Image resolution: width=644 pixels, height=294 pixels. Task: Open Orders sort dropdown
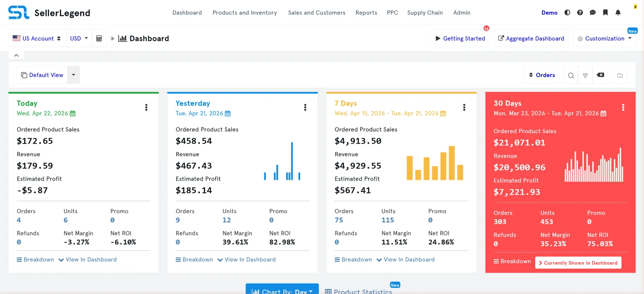(x=541, y=75)
